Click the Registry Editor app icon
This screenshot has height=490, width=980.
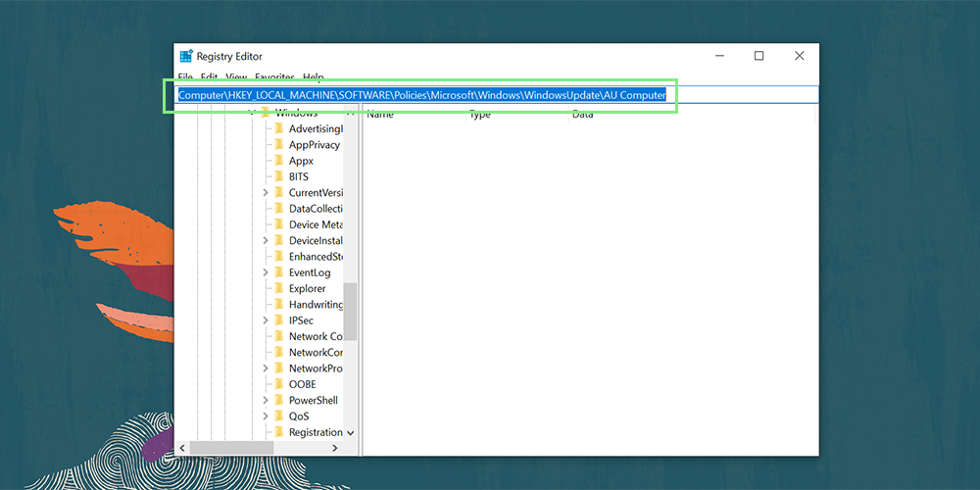(186, 56)
